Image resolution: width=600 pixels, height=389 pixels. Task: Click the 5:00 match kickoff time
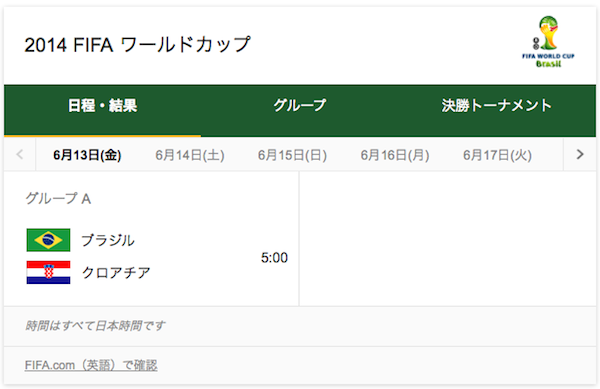click(x=274, y=257)
